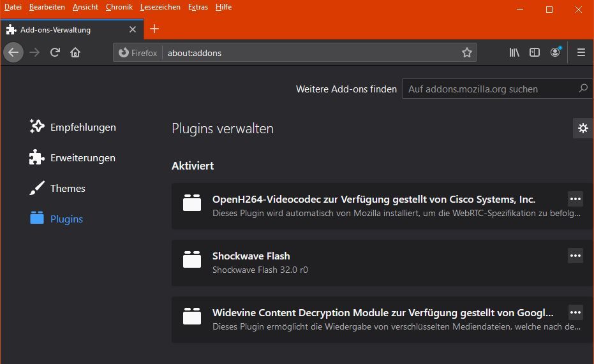594x364 pixels.
Task: Show the sidebars toolbar icon
Action: click(535, 53)
